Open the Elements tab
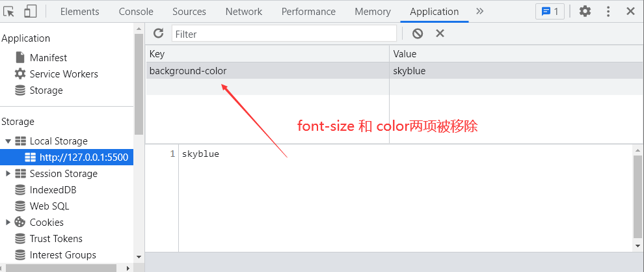Viewport: 644px width, 272px height. pos(80,11)
